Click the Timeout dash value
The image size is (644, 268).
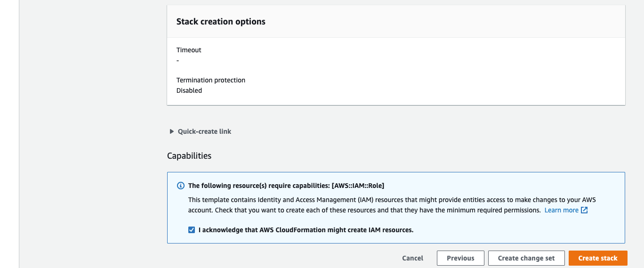pyautogui.click(x=177, y=60)
